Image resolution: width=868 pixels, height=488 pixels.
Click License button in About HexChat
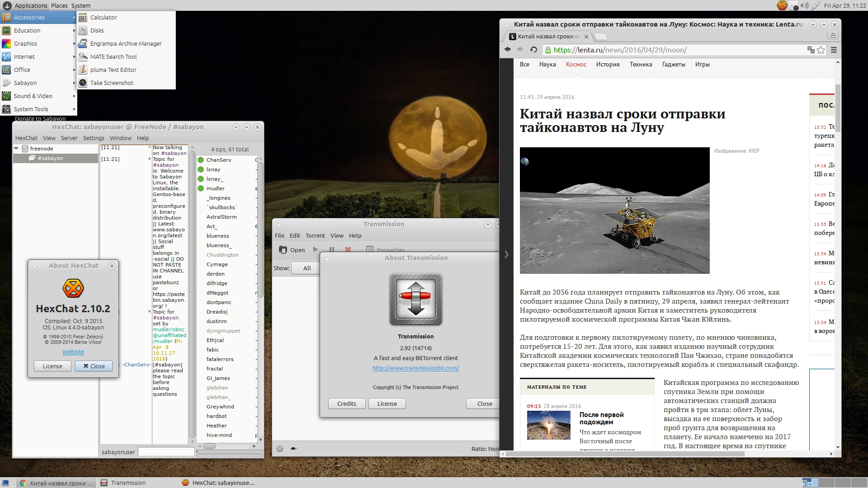pyautogui.click(x=53, y=366)
